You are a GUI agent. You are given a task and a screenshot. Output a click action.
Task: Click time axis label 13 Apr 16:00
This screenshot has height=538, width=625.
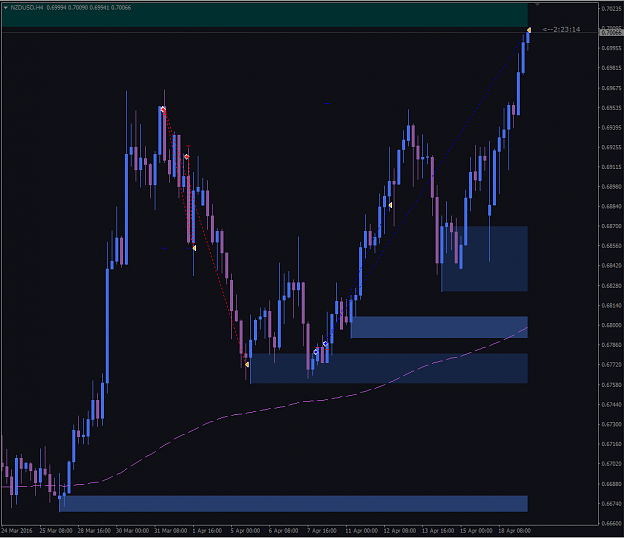[x=438, y=531]
